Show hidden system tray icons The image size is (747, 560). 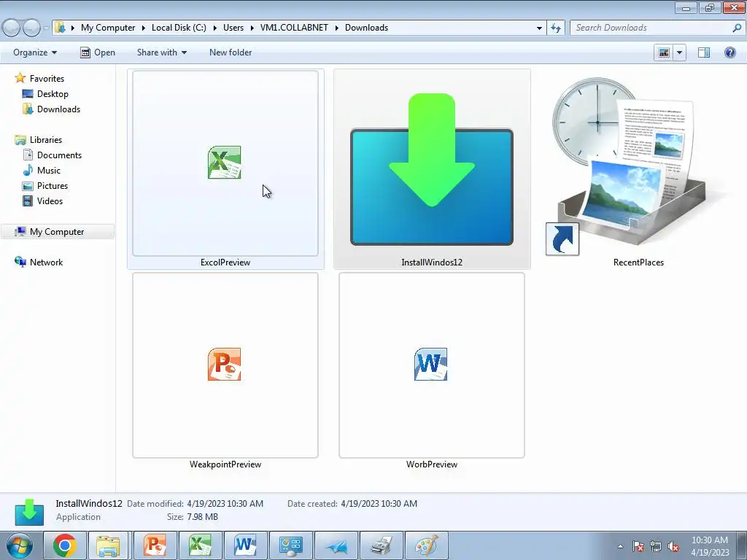click(x=620, y=546)
